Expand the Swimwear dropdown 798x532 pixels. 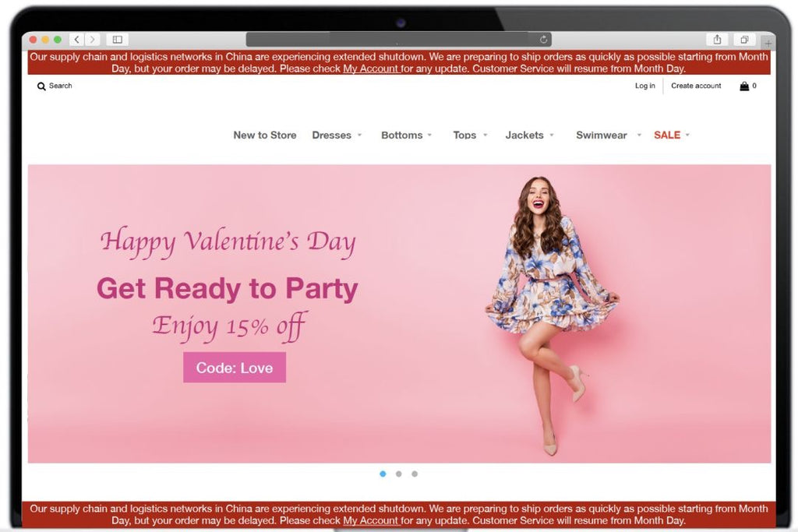click(x=606, y=135)
